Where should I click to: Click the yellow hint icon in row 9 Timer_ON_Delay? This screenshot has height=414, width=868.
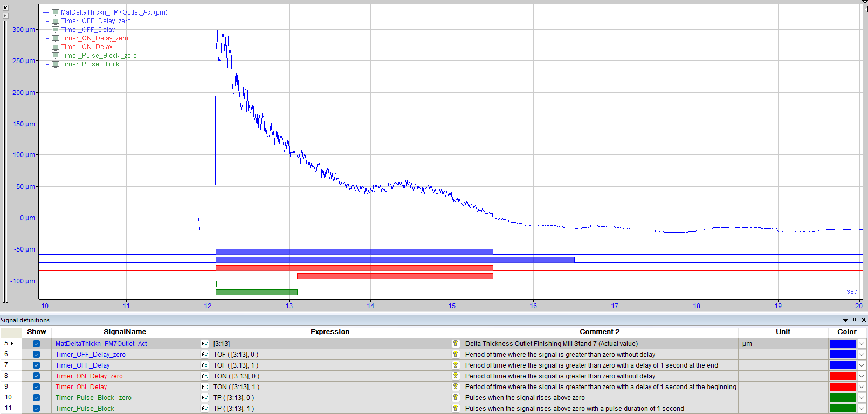[x=456, y=386]
